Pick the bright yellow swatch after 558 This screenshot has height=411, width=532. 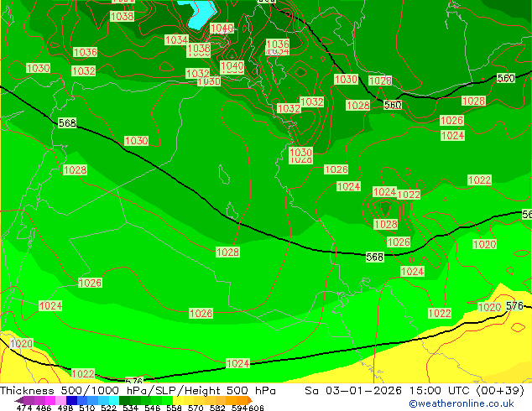click(178, 400)
